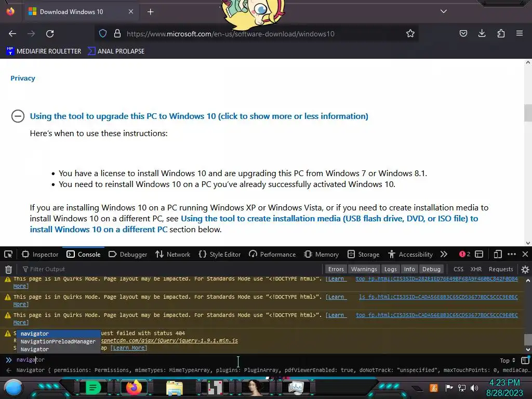Image resolution: width=532 pixels, height=399 pixels.
Task: Open the Performance tab
Action: [x=272, y=255]
